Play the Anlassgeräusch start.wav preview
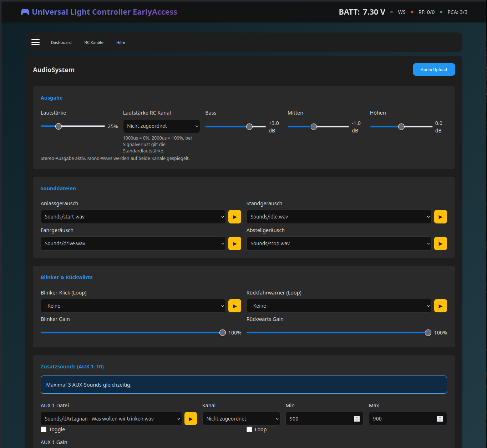The width and height of the screenshot is (487, 448). coord(234,217)
